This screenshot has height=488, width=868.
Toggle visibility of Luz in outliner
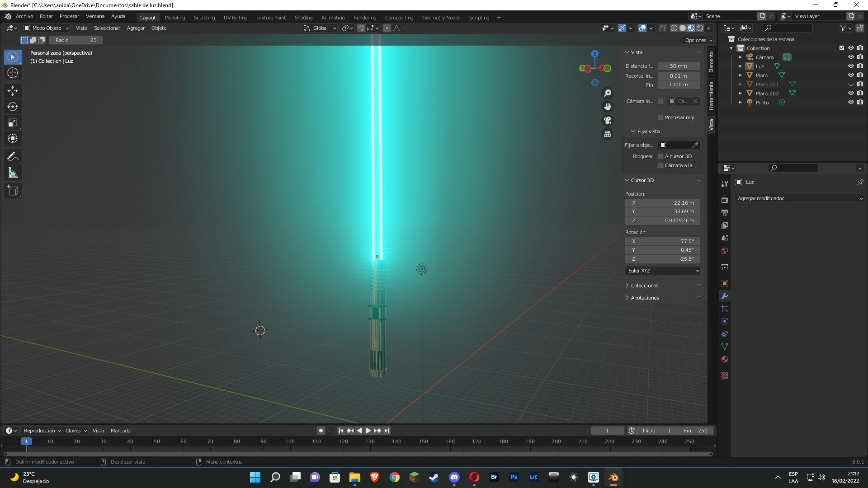coord(850,66)
